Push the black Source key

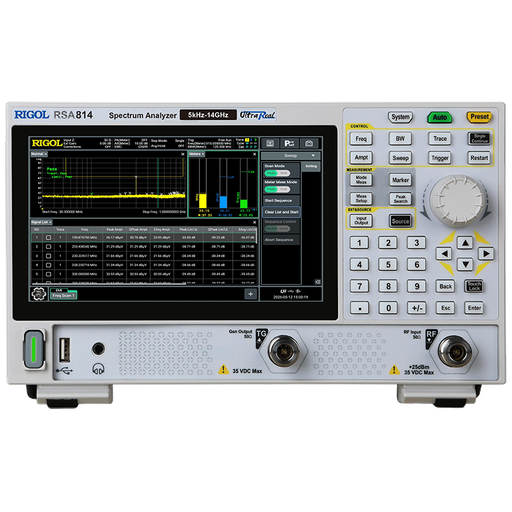click(400, 221)
